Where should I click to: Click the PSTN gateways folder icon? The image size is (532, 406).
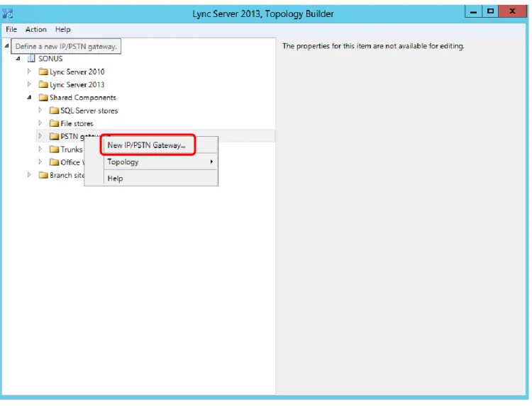(x=54, y=136)
